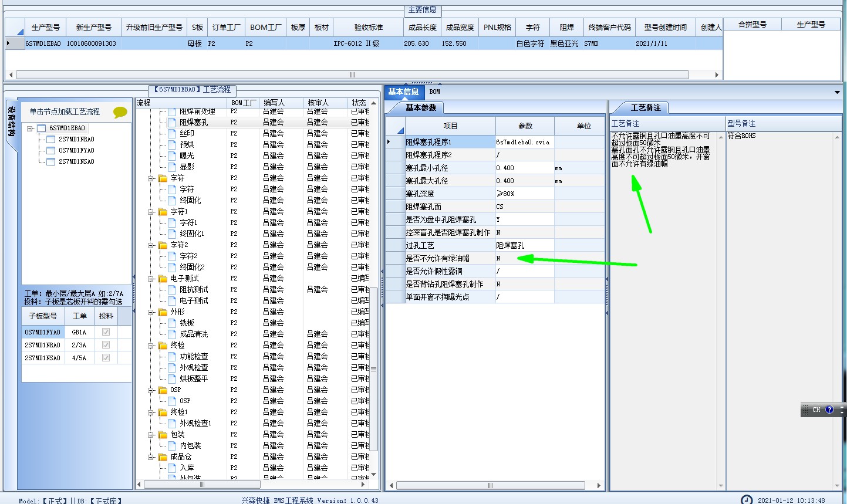The height and width of the screenshot is (504, 847).
Task: Toggle 投料 checkbox for 2S7MD1NSA0
Action: tap(106, 358)
